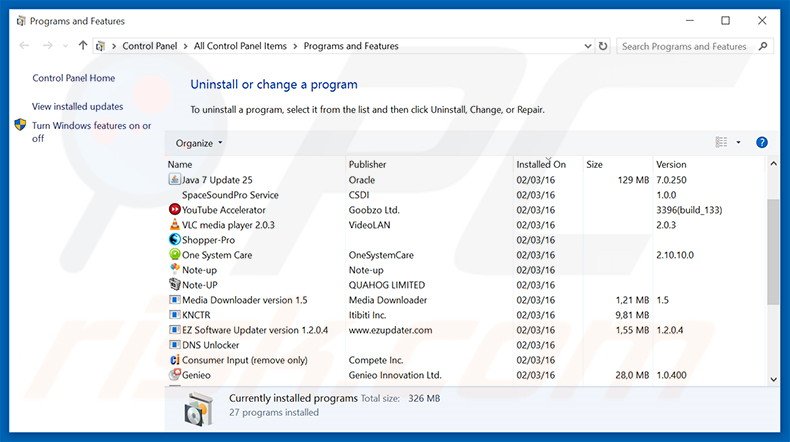Click the www.ezupdater.com publisher cell

(390, 330)
